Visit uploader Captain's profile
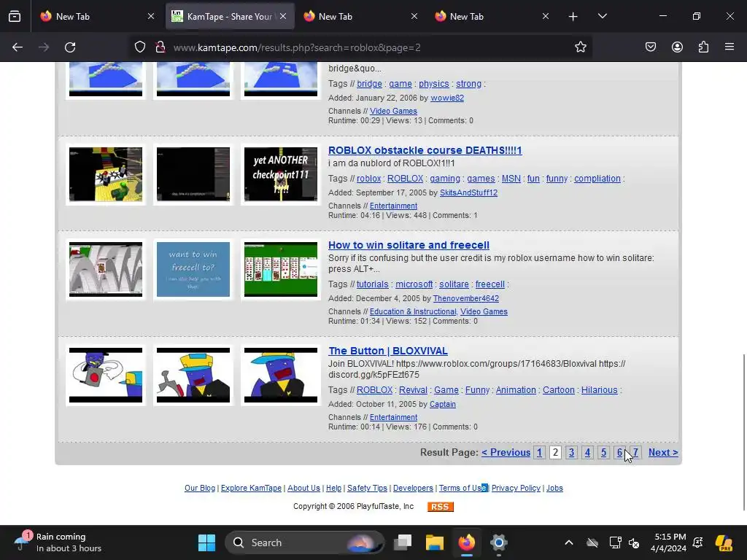747x560 pixels. tap(443, 404)
